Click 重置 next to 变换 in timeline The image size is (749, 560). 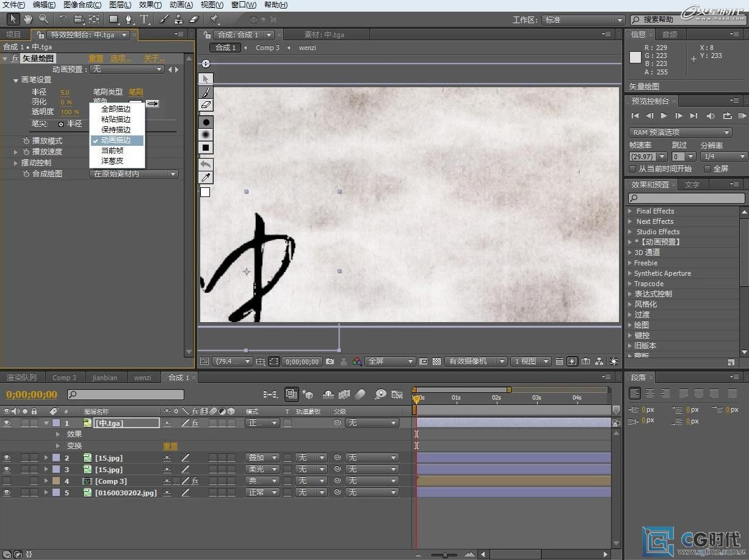[170, 447]
